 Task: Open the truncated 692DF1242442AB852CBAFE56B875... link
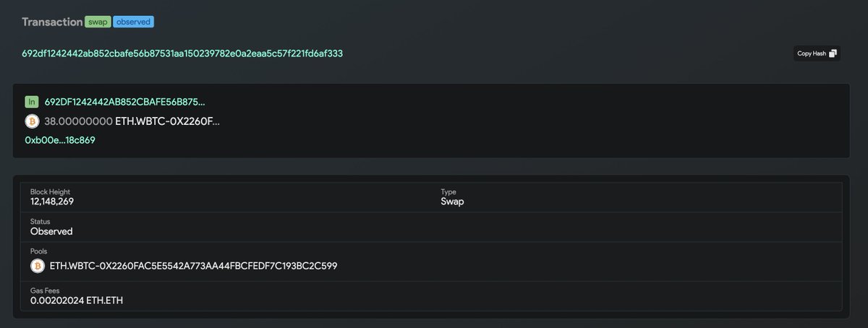pyautogui.click(x=125, y=102)
